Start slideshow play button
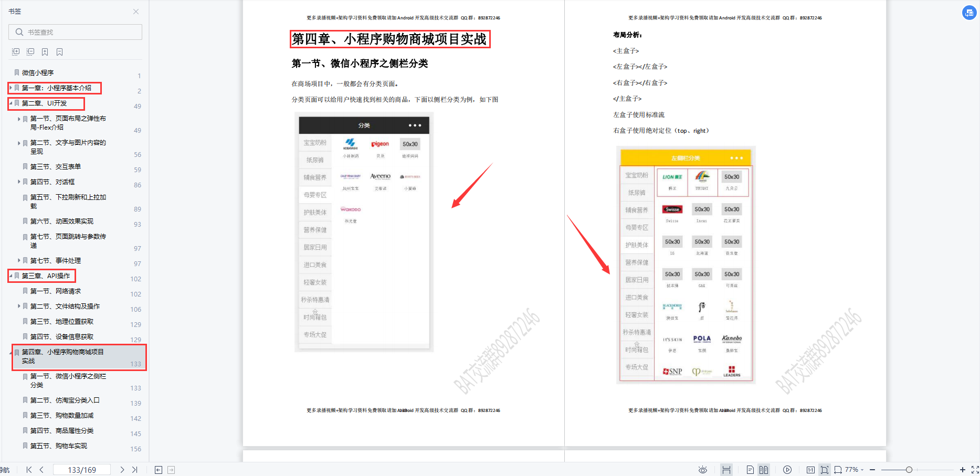Screen dimensions: 980x476 pos(787,470)
